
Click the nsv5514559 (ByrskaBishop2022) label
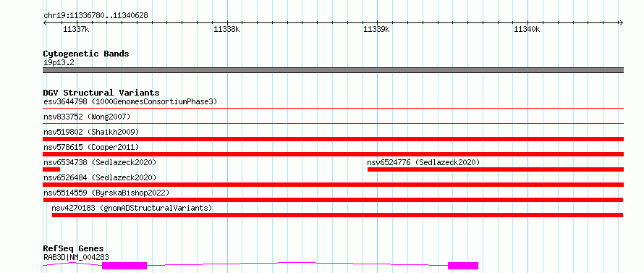point(106,193)
